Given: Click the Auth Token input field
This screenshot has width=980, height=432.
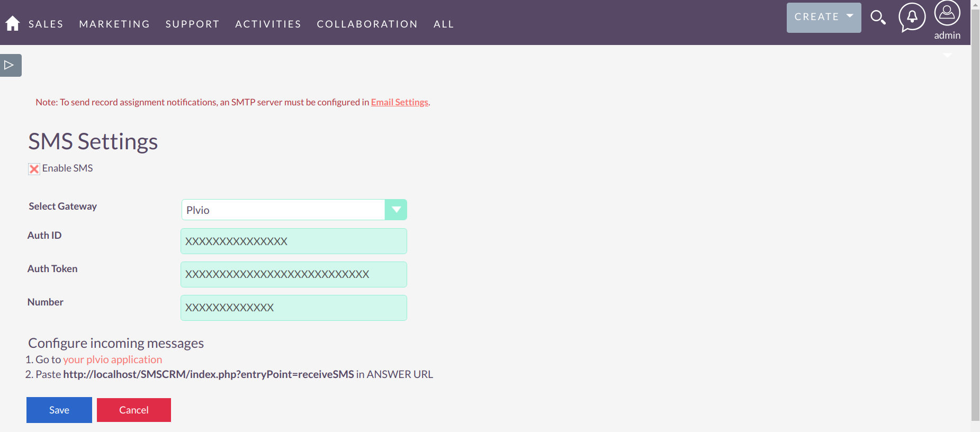Looking at the screenshot, I should (x=294, y=274).
